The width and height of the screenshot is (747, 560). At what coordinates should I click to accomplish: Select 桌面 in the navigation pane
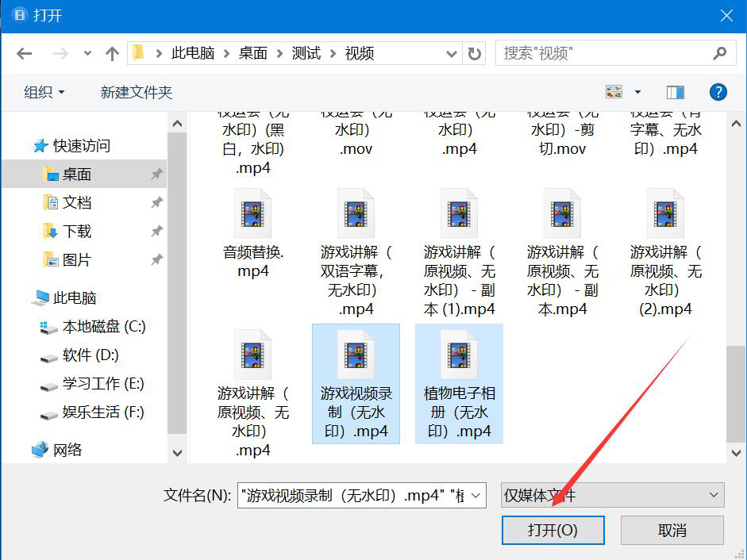tap(84, 175)
